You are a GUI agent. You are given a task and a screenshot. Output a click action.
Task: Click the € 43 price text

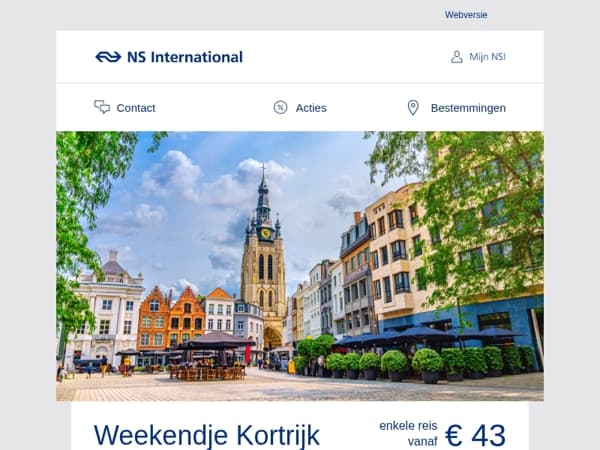475,435
